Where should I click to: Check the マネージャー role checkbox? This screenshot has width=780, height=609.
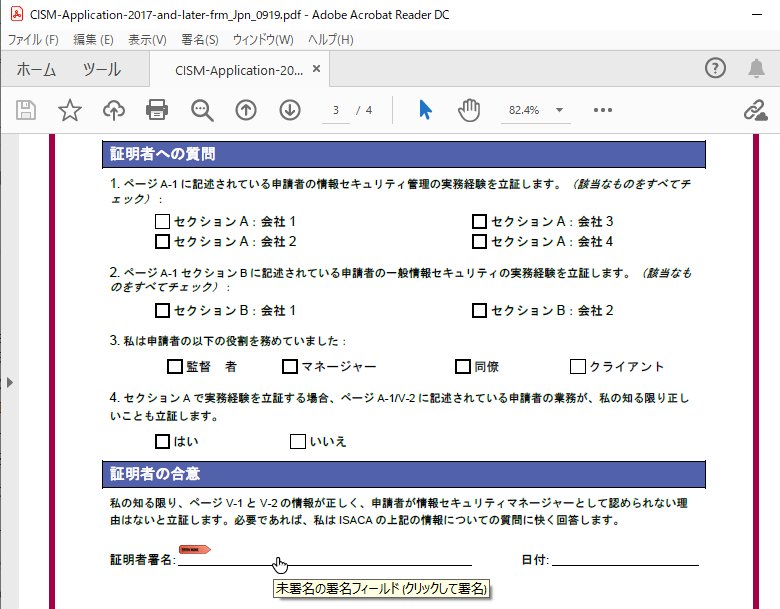(x=290, y=367)
